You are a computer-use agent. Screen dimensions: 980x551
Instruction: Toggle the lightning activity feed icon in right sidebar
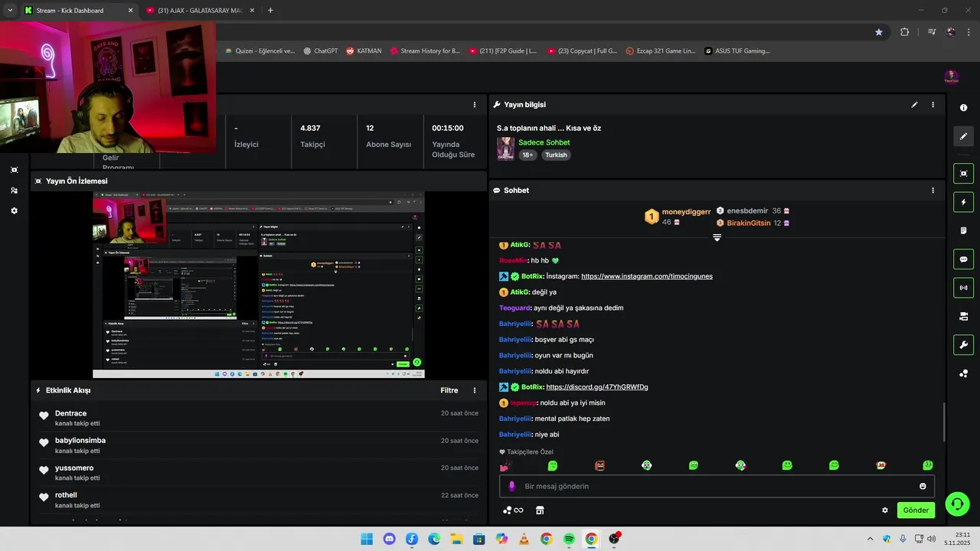click(x=963, y=202)
